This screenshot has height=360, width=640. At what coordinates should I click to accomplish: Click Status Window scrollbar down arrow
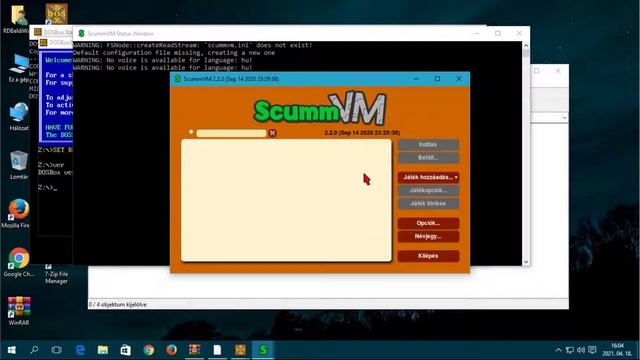tap(526, 262)
